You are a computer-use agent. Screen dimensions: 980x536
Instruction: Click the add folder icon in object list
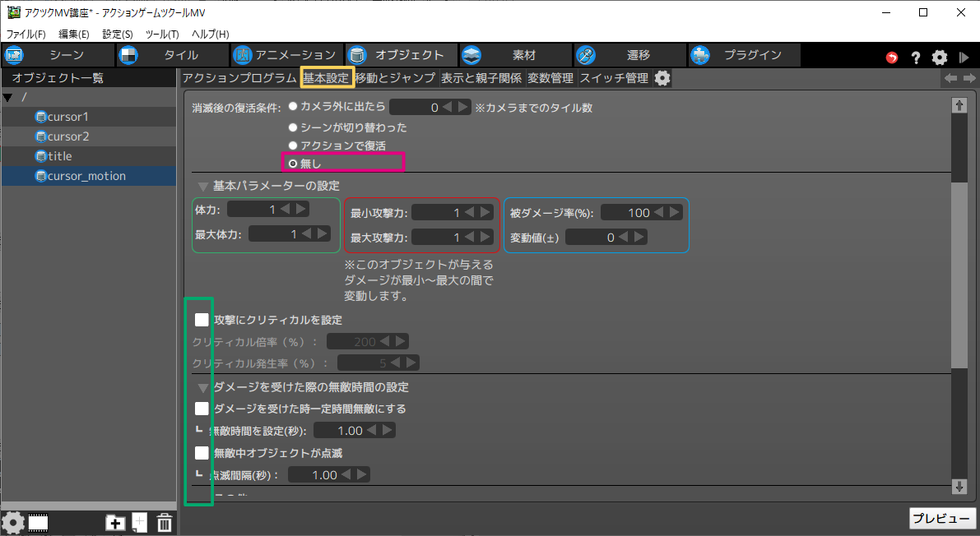pyautogui.click(x=115, y=522)
